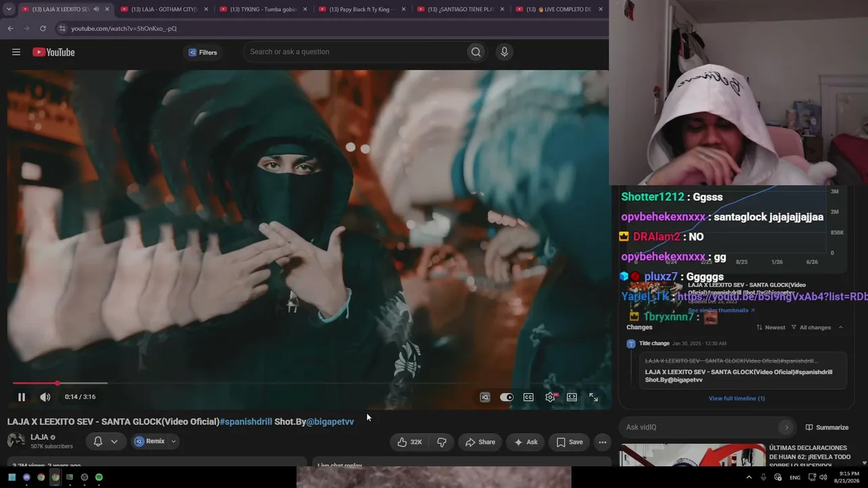Close the TYKING - Tumba gobierno tab
The image size is (868, 488).
pos(304,9)
